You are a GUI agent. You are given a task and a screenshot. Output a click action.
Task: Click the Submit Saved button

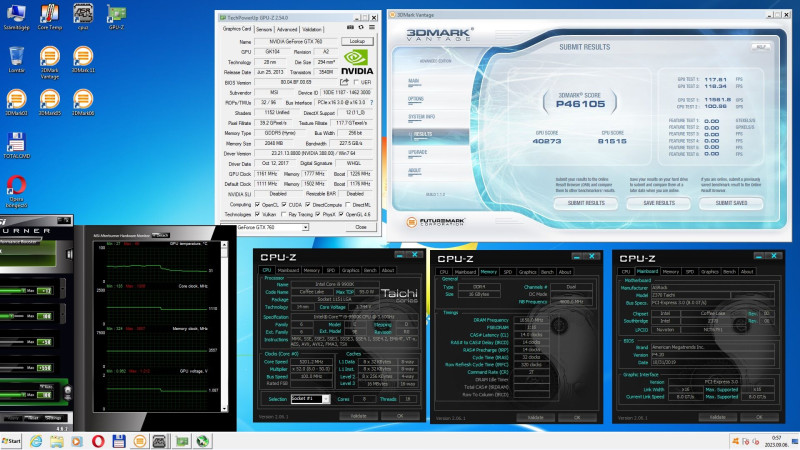[731, 203]
